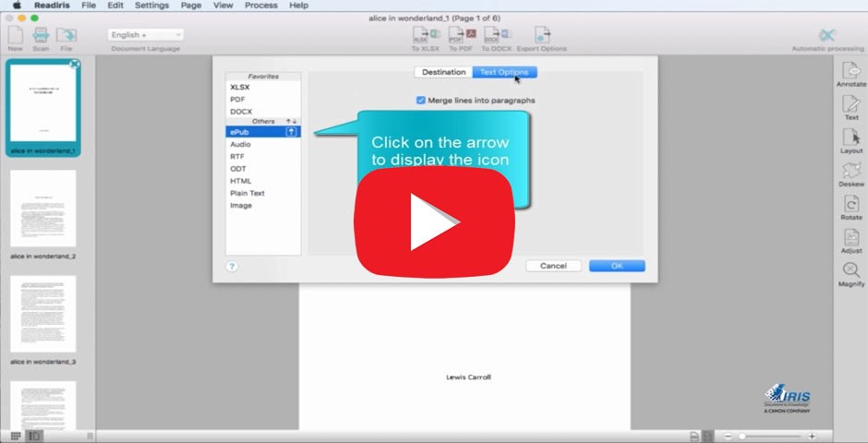868x443 pixels.
Task: Click the zoom in plus button
Action: click(x=812, y=437)
